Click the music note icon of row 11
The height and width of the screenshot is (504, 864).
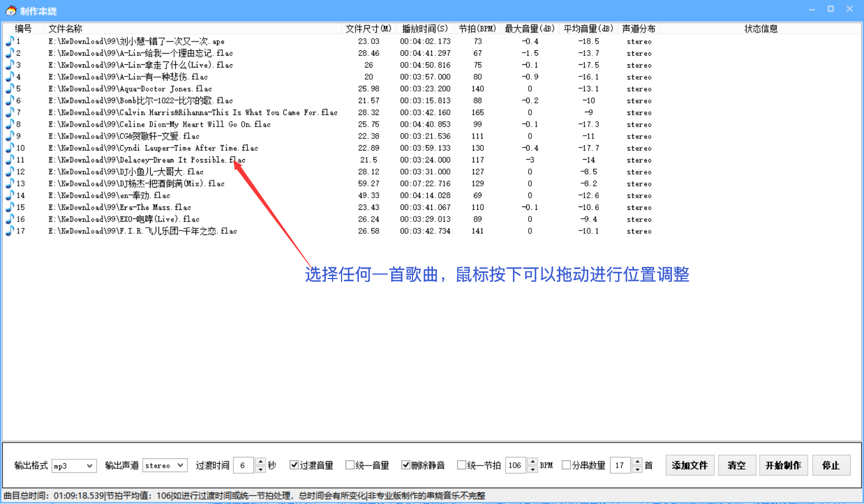[9, 160]
